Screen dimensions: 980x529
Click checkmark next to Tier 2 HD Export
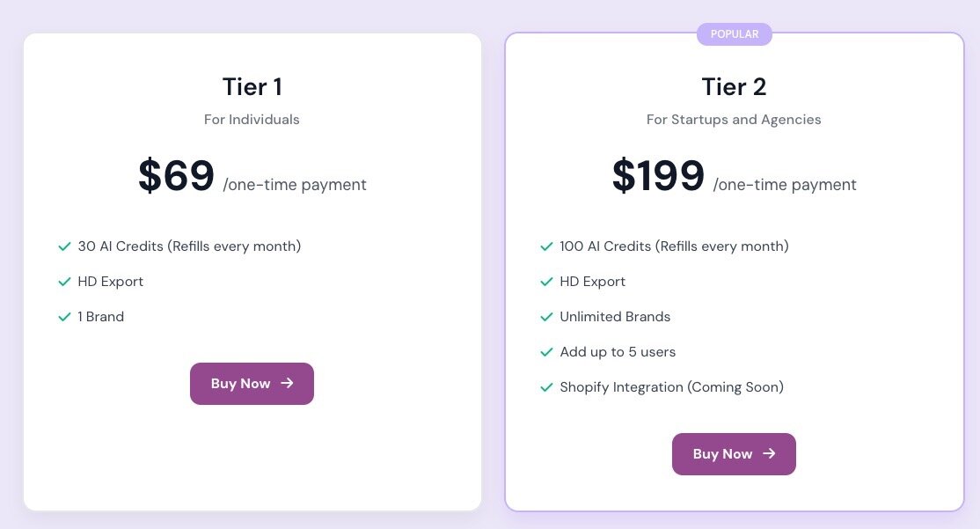pyautogui.click(x=546, y=282)
